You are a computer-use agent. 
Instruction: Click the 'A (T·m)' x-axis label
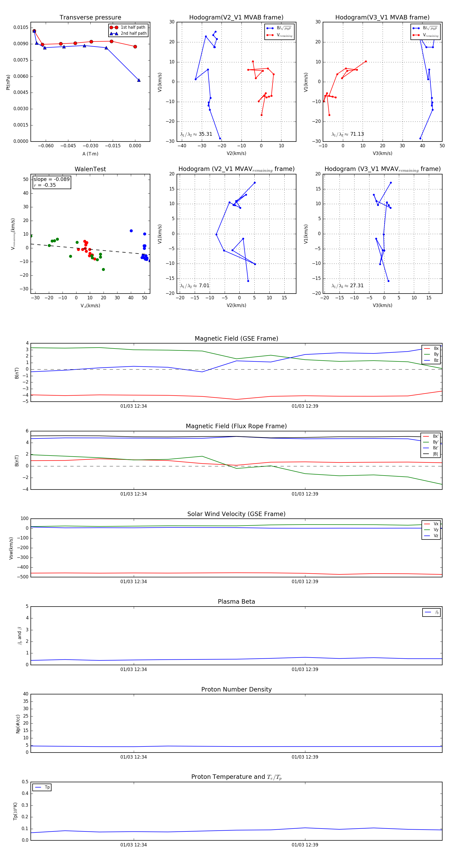click(x=90, y=154)
